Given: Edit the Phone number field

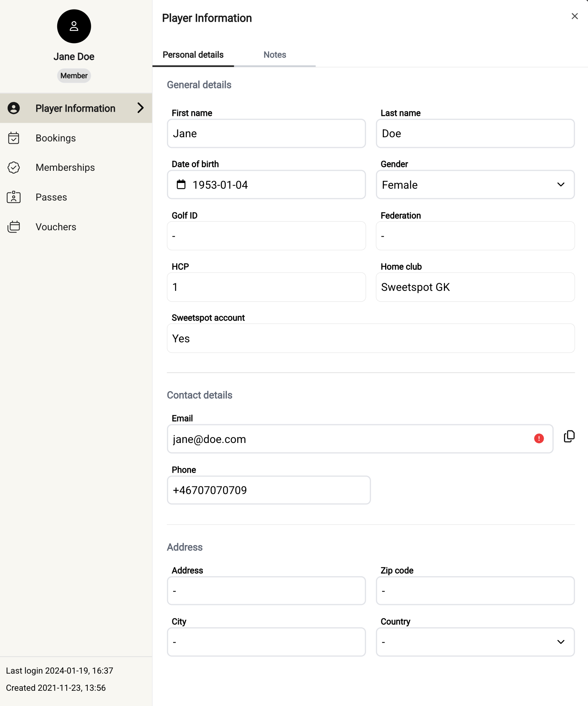Looking at the screenshot, I should click(x=268, y=490).
